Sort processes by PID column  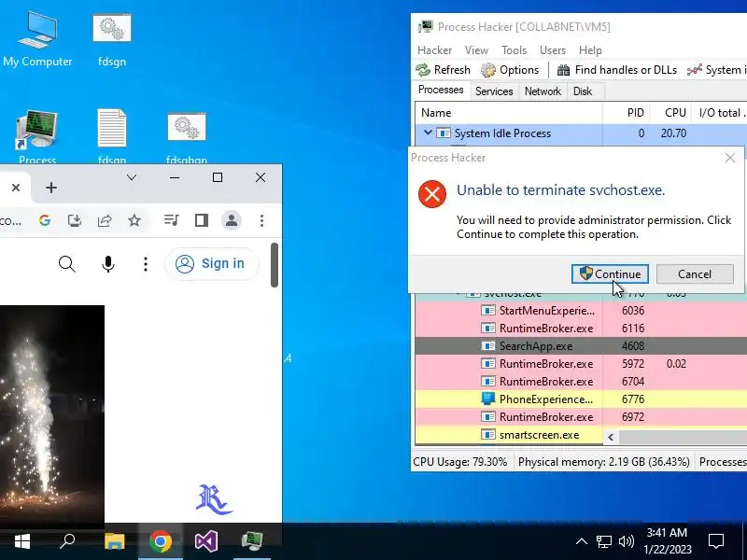pos(626,113)
